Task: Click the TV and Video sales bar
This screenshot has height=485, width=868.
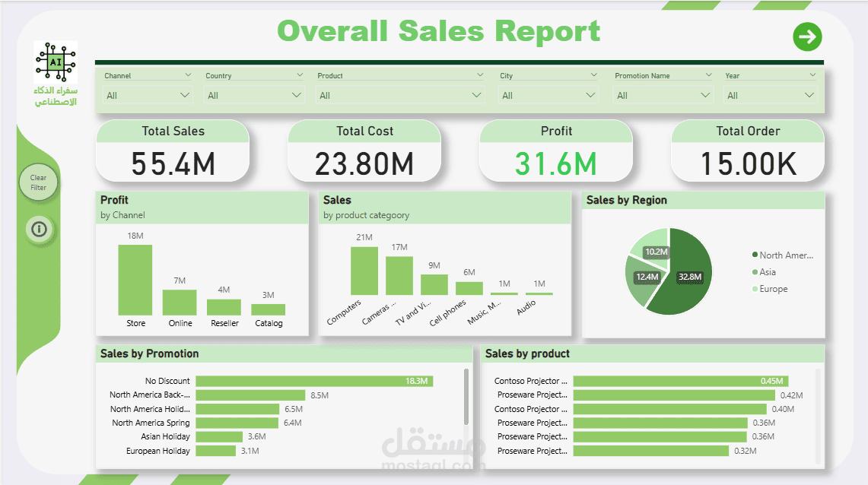Action: [x=434, y=285]
